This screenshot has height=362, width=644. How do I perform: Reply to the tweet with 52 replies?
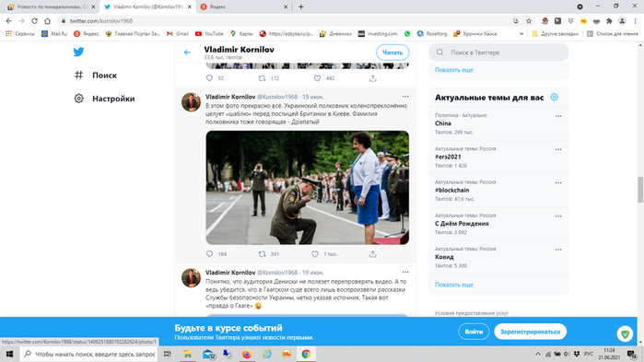[209, 78]
